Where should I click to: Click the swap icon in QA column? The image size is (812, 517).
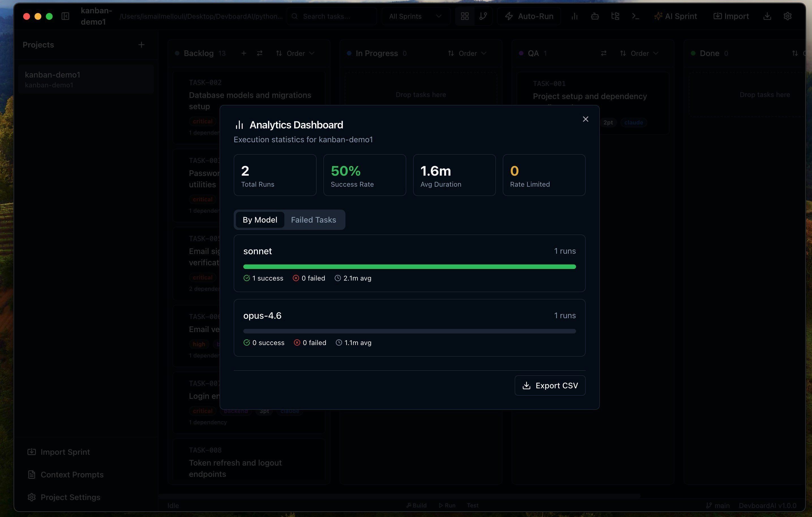[x=603, y=53]
